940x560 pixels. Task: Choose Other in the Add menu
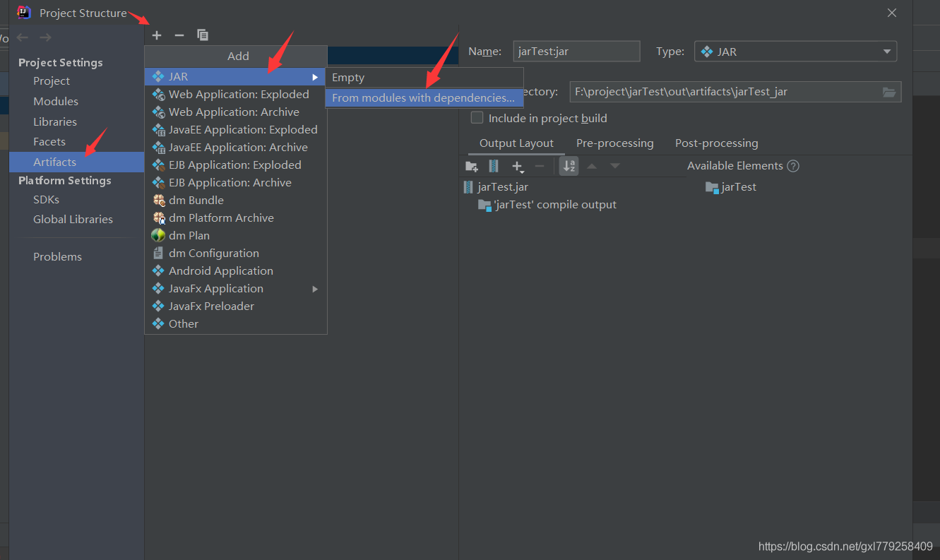pos(235,324)
